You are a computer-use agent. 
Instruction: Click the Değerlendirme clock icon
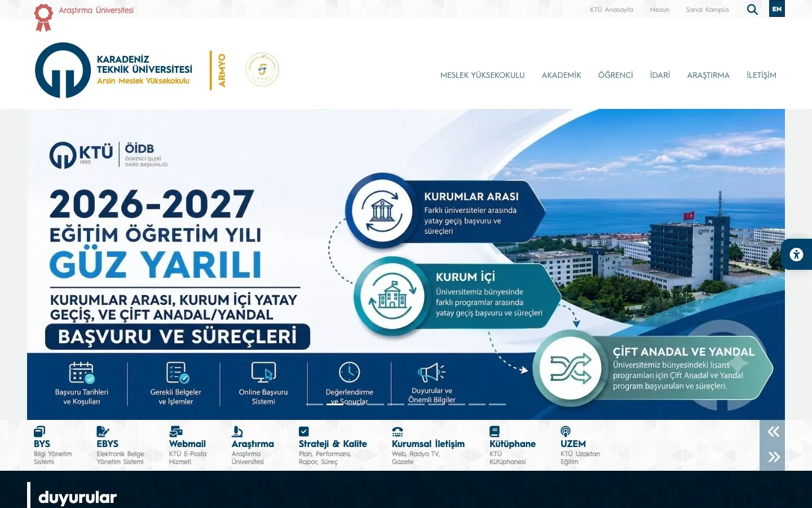(x=350, y=373)
